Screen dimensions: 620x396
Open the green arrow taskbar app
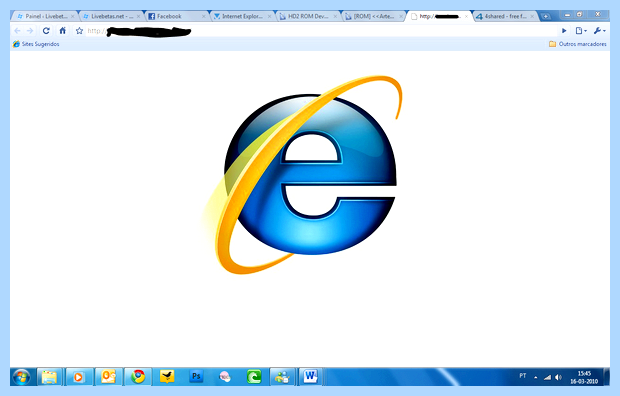[254, 377]
